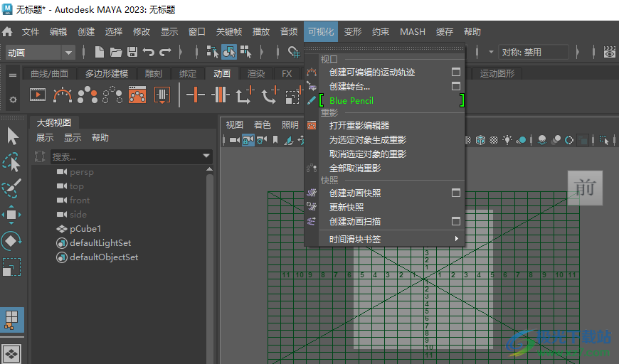Click the bake animation shelf icon
This screenshot has width=619, height=364.
click(x=162, y=95)
